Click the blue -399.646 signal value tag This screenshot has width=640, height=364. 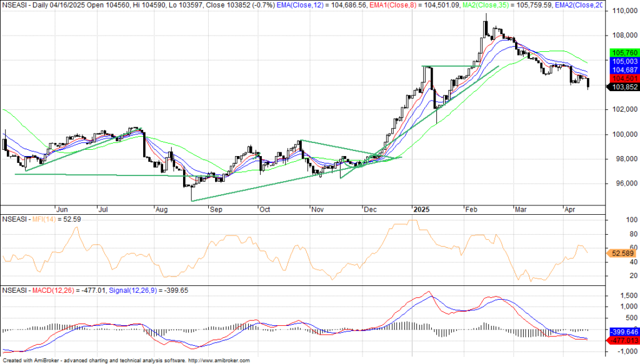(622, 332)
